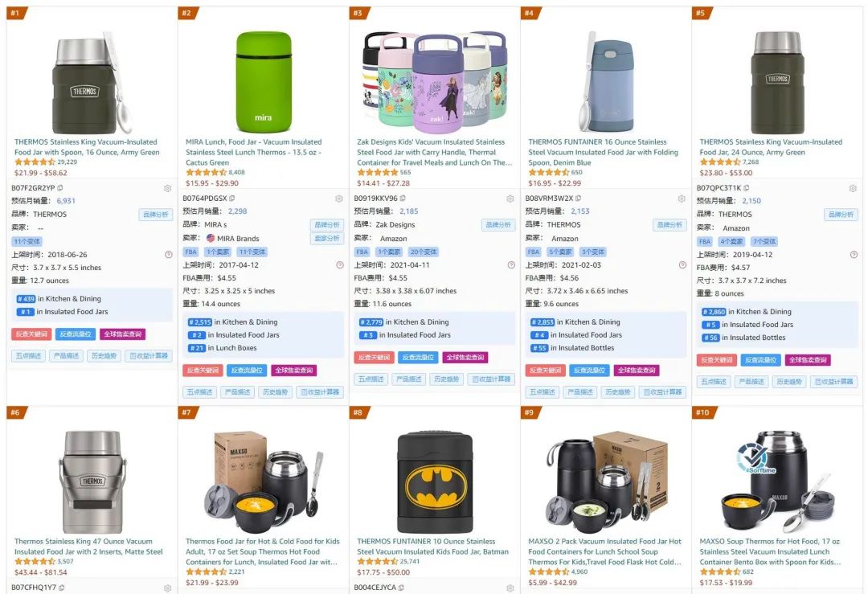
Task: Open settings gear for the MIRA Lunch Food Jar
Action: coord(339,199)
